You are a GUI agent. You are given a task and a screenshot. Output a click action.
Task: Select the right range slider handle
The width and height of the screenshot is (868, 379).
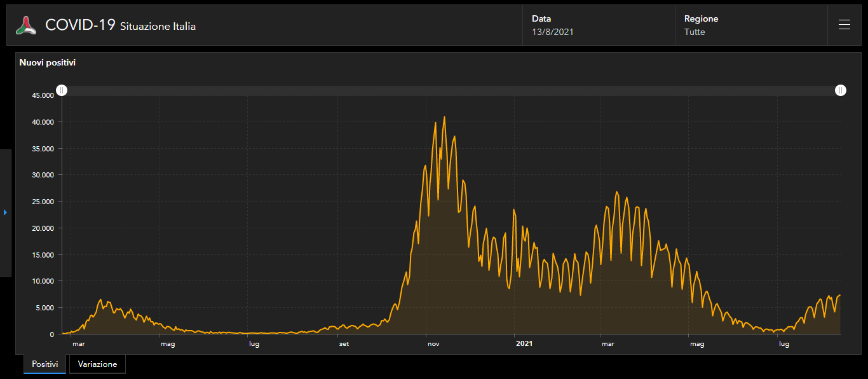(x=841, y=90)
